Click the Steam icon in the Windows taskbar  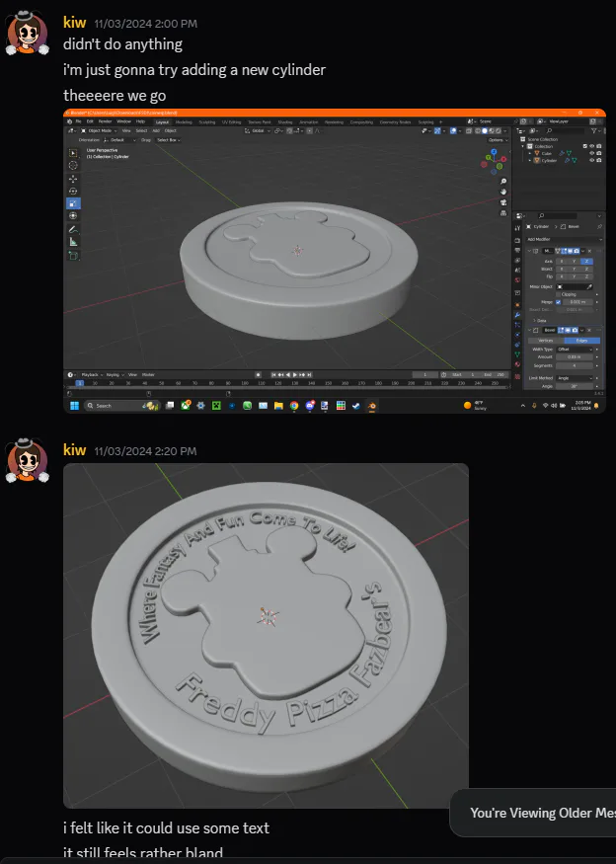(356, 406)
